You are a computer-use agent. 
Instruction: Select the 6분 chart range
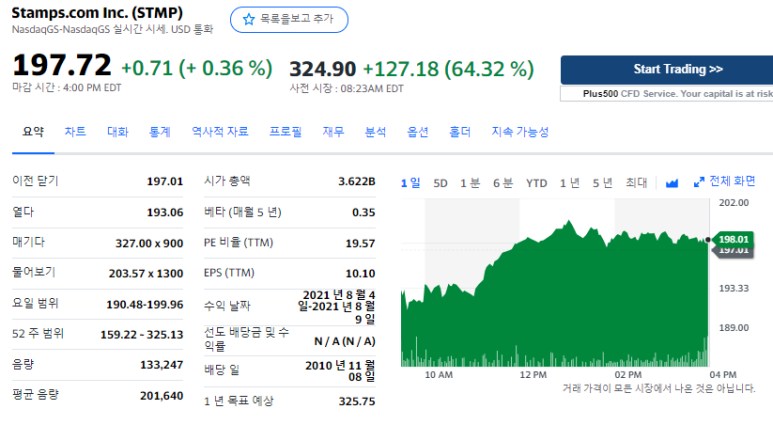pyautogui.click(x=503, y=183)
